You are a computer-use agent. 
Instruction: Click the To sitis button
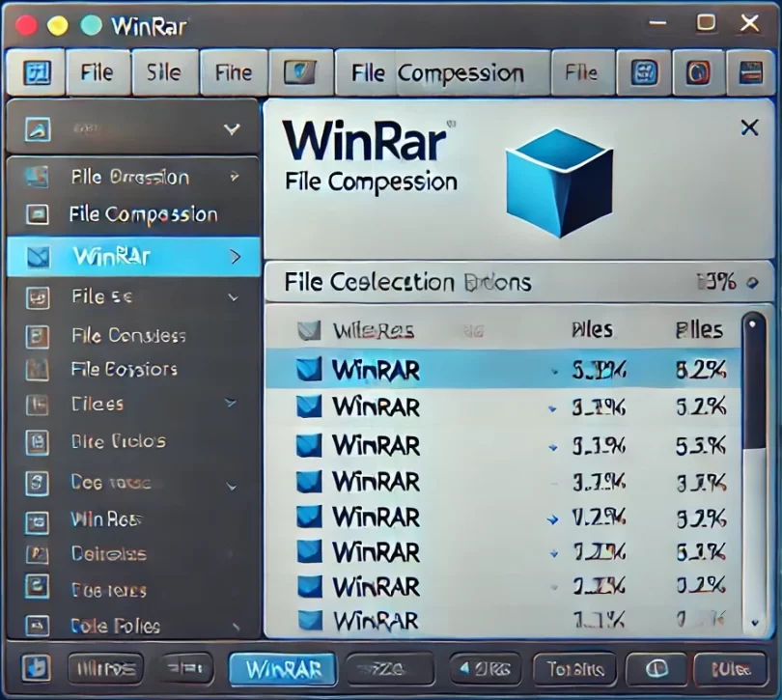tap(574, 668)
